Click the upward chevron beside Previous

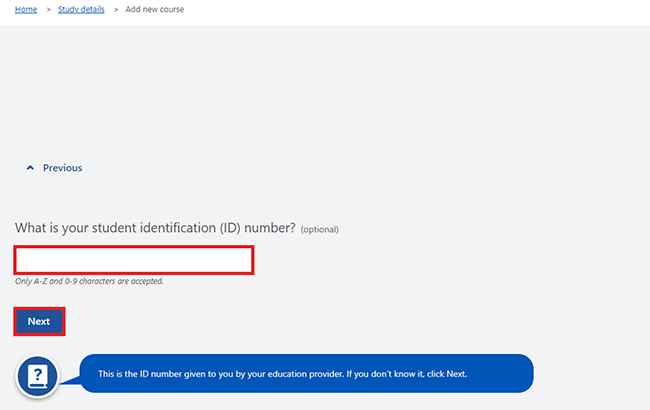tap(30, 168)
